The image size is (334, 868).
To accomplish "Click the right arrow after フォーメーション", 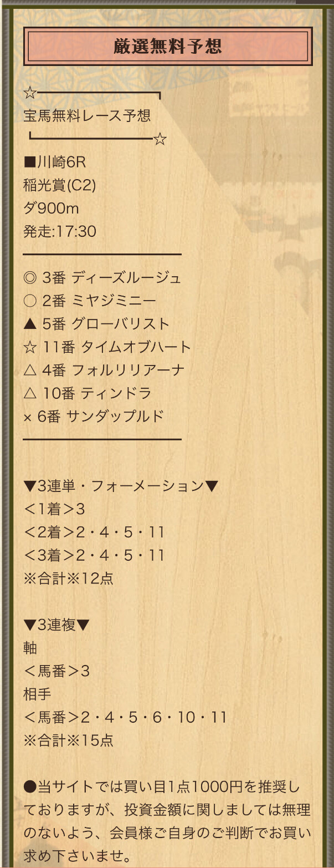I will pyautogui.click(x=212, y=486).
